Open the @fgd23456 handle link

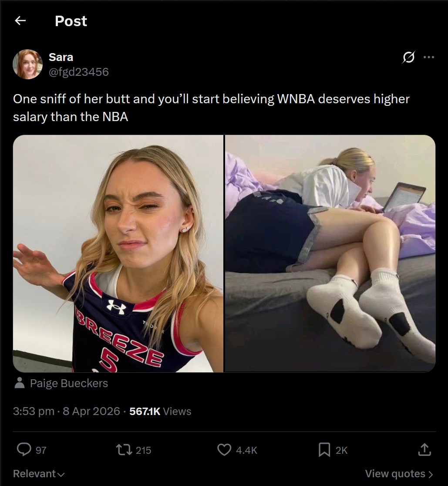point(79,72)
